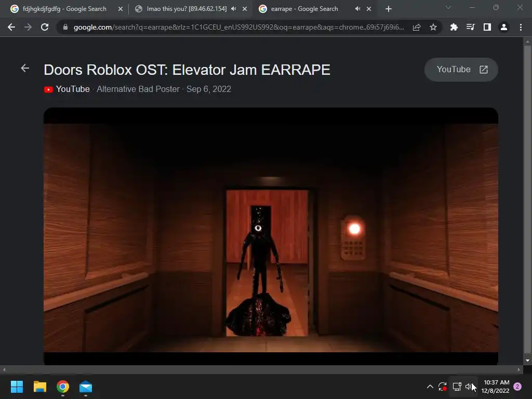Open the Mail app from taskbar

coord(86,387)
